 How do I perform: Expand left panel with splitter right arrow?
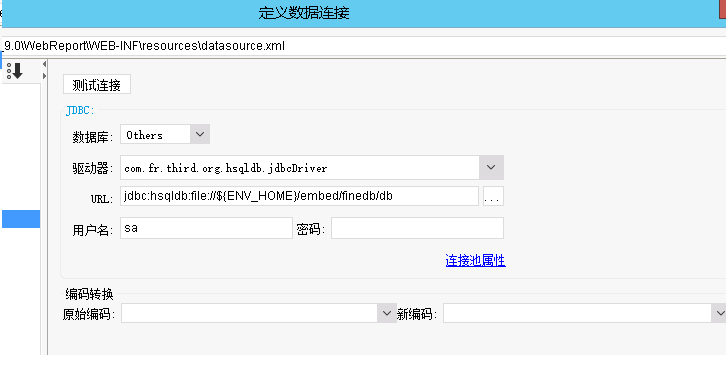(44, 76)
